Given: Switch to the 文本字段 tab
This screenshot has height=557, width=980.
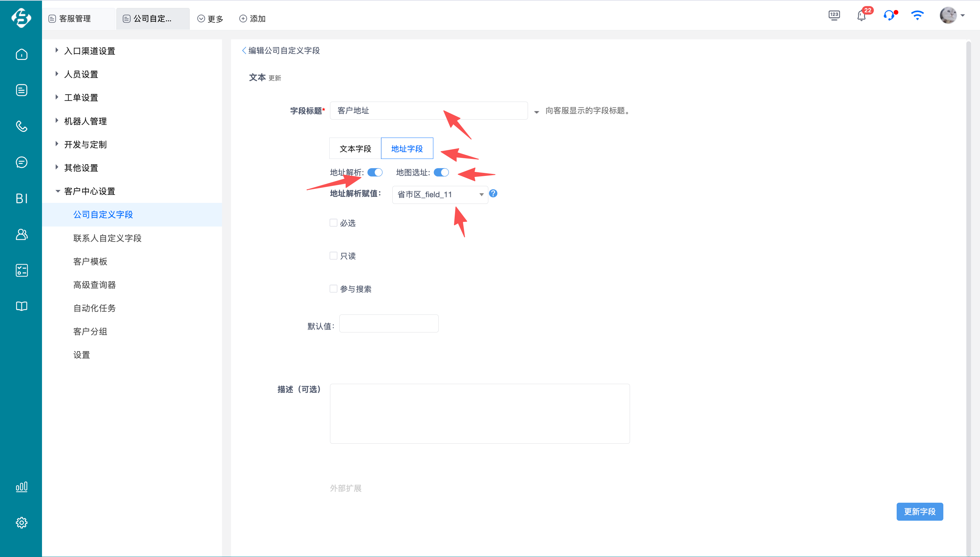Looking at the screenshot, I should pyautogui.click(x=355, y=149).
